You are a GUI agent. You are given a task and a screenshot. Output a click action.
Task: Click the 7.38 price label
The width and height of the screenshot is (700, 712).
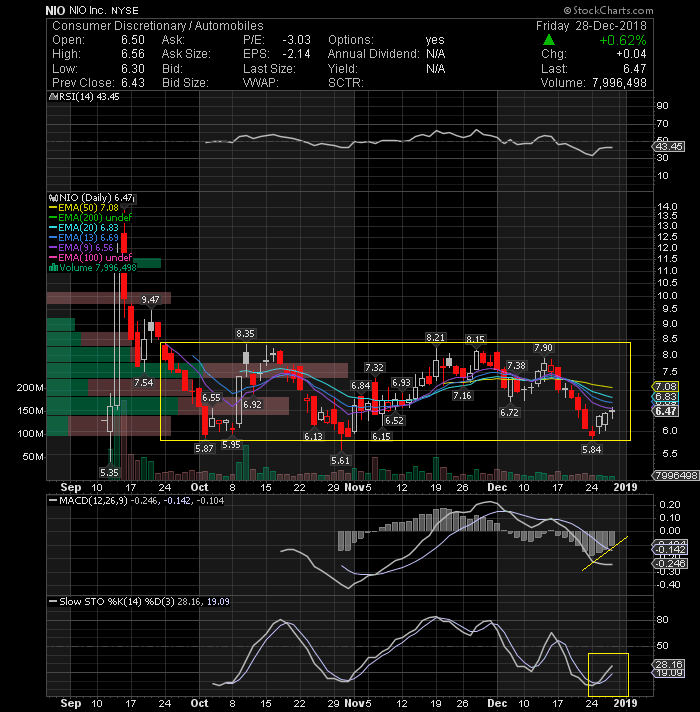516,366
